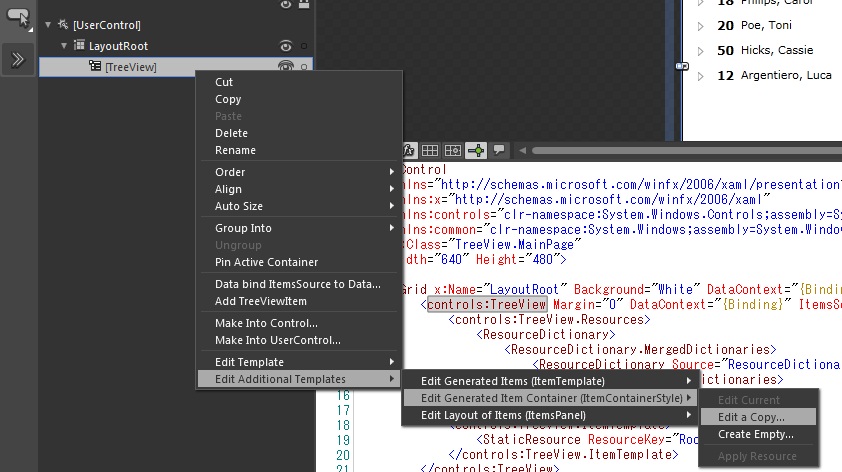Choose Data bind ItemsSource to Data

click(299, 284)
